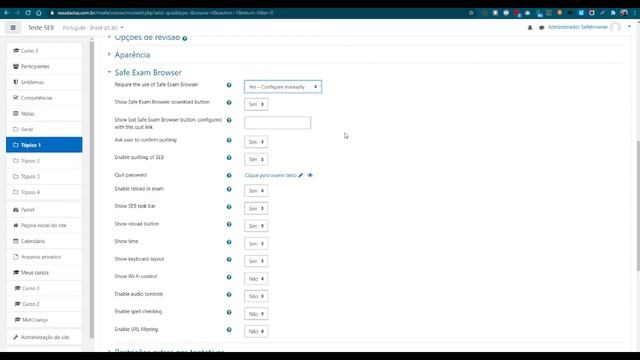
Task: Reload the browser page
Action: [28, 13]
